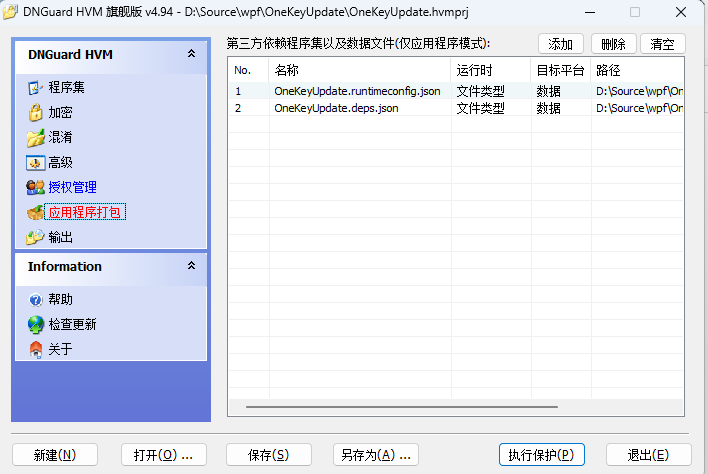
Task: Click the 输出 output icon
Action: [x=35, y=237]
